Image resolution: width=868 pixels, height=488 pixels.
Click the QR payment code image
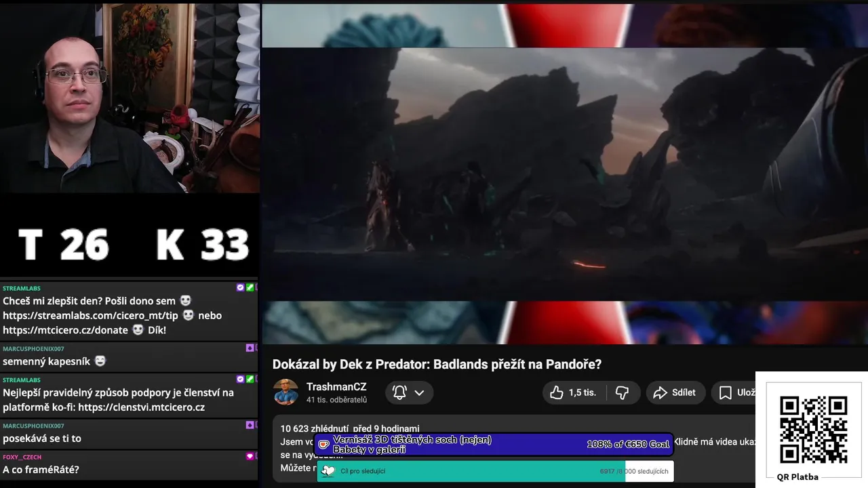[x=813, y=430]
